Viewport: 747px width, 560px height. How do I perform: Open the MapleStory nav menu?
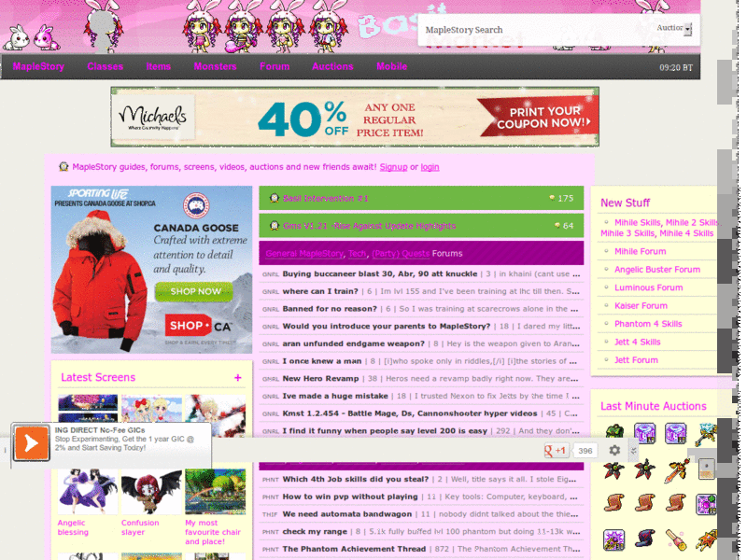click(38, 66)
